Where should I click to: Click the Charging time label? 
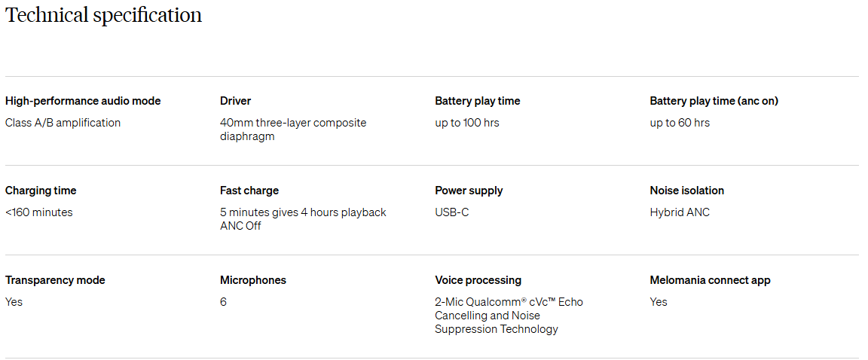(41, 191)
